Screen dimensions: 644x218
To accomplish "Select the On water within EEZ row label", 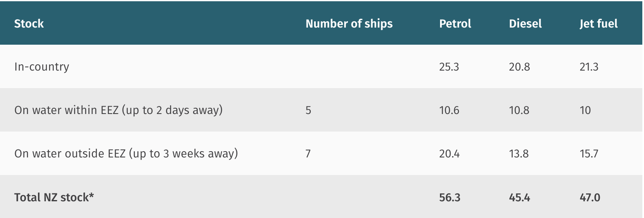I will click(118, 110).
